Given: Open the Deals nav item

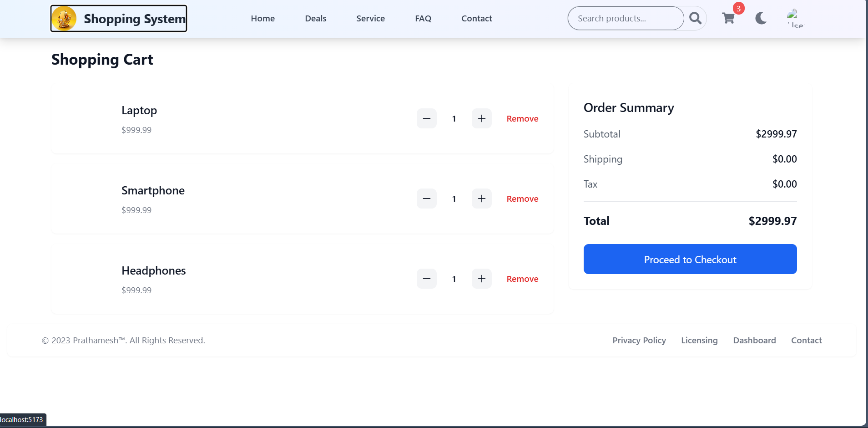Looking at the screenshot, I should click(315, 19).
